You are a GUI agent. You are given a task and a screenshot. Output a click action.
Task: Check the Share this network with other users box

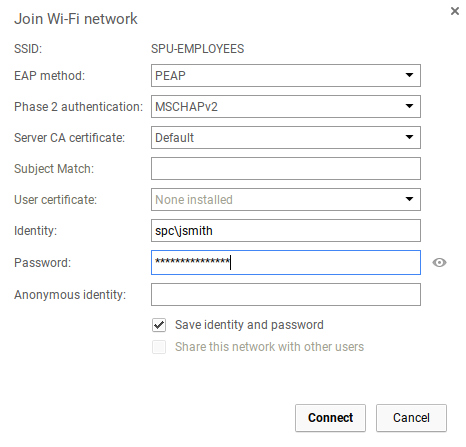pyautogui.click(x=159, y=347)
